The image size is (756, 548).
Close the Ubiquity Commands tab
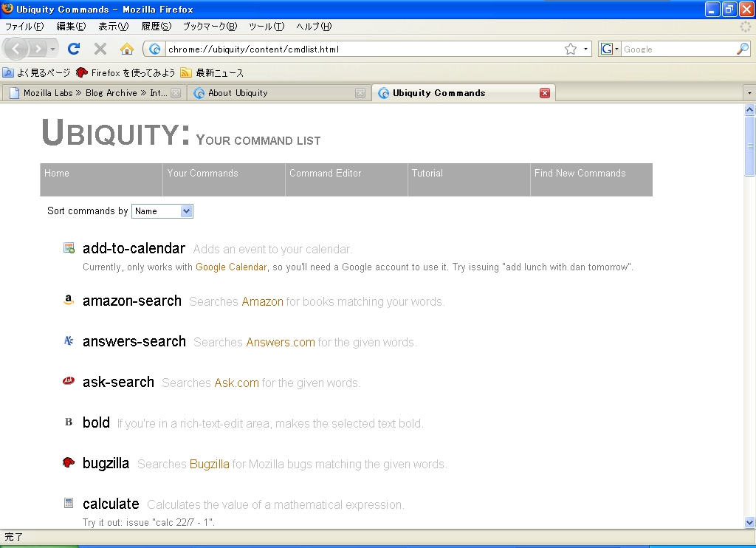pos(545,93)
